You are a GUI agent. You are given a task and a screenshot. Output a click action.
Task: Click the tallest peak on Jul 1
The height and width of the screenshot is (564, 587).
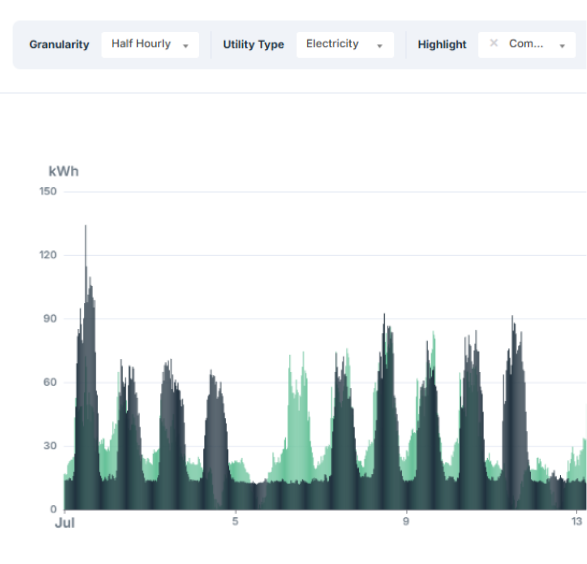tap(86, 227)
